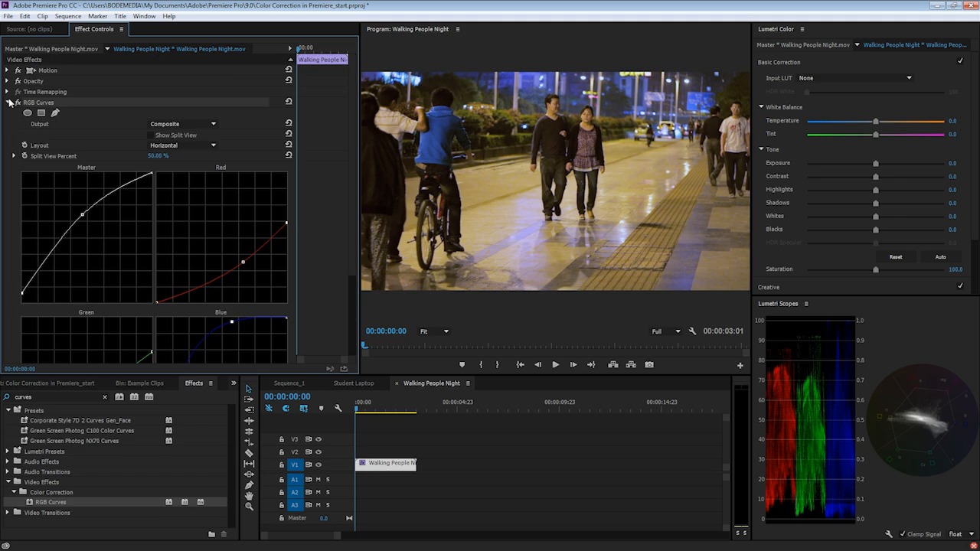The image size is (980, 551).
Task: Collapse the RGB Curves effect
Action: pos(8,103)
